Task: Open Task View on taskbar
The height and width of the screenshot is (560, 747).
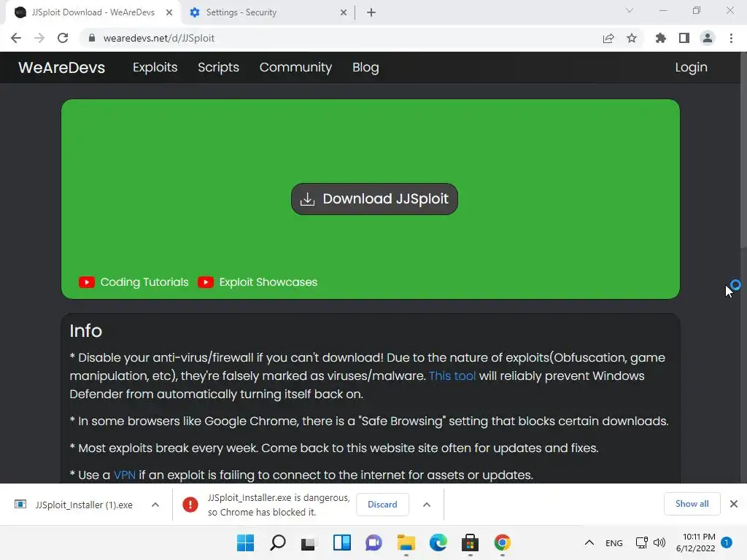Action: pos(309,542)
